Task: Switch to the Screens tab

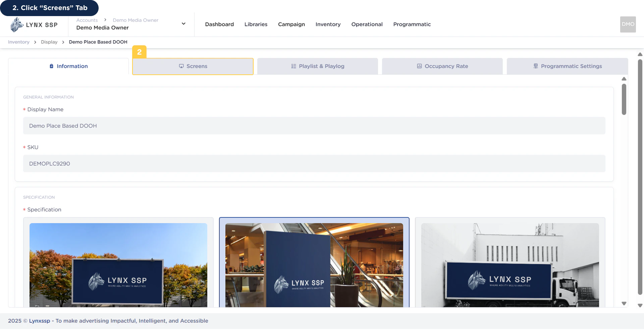Action: (x=193, y=66)
